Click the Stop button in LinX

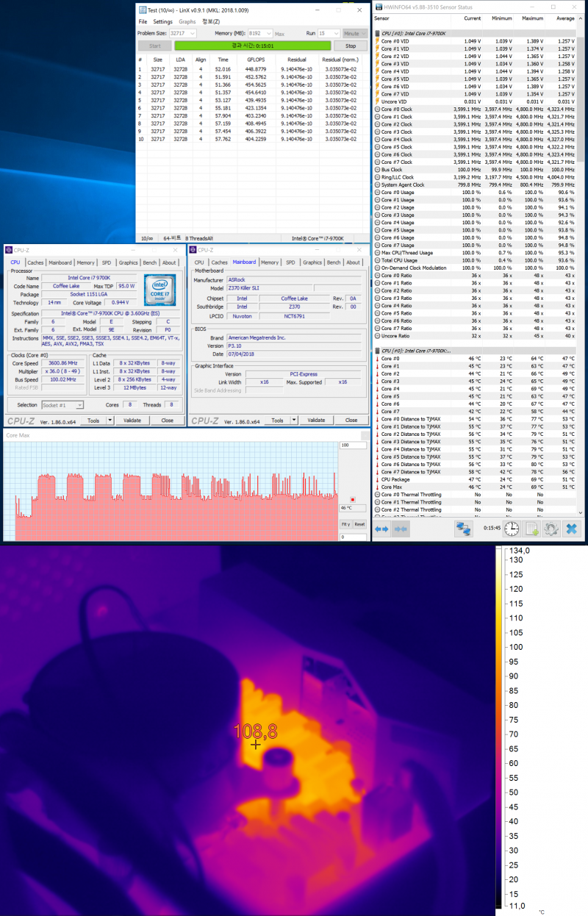pyautogui.click(x=351, y=46)
